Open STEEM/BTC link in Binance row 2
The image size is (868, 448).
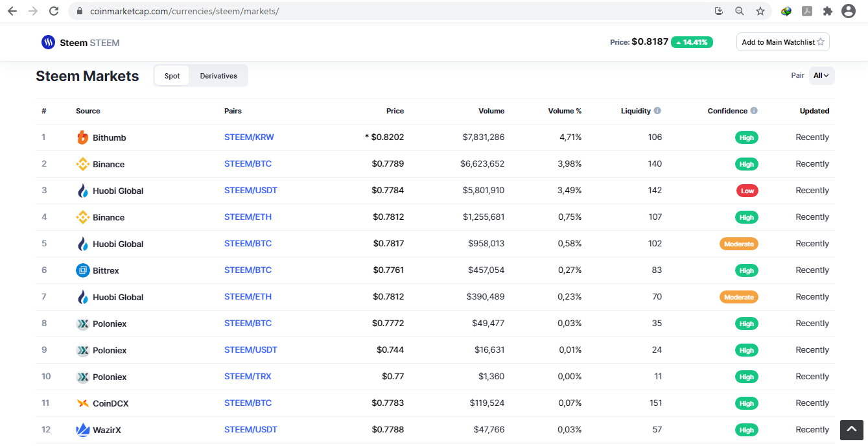(x=248, y=164)
